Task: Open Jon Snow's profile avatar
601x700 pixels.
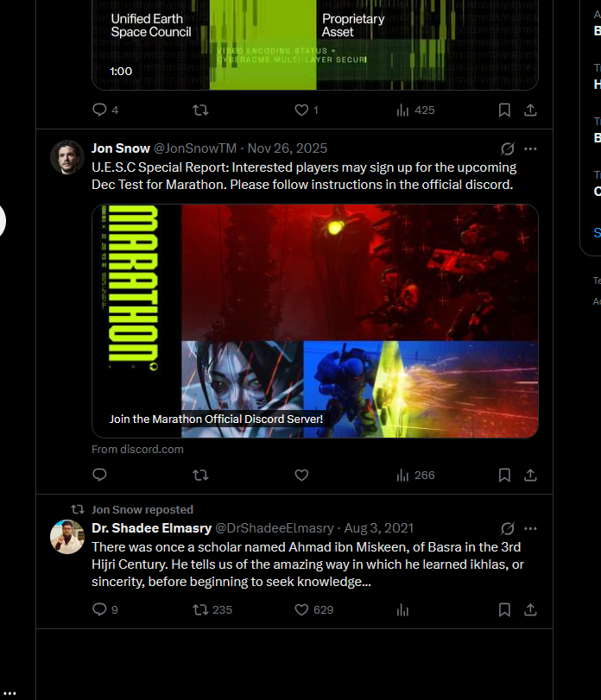Action: [x=67, y=157]
